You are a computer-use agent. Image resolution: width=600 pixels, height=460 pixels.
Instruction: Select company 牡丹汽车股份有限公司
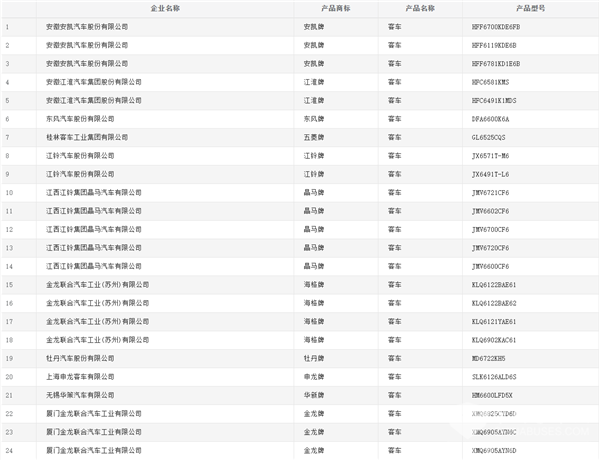point(84,357)
